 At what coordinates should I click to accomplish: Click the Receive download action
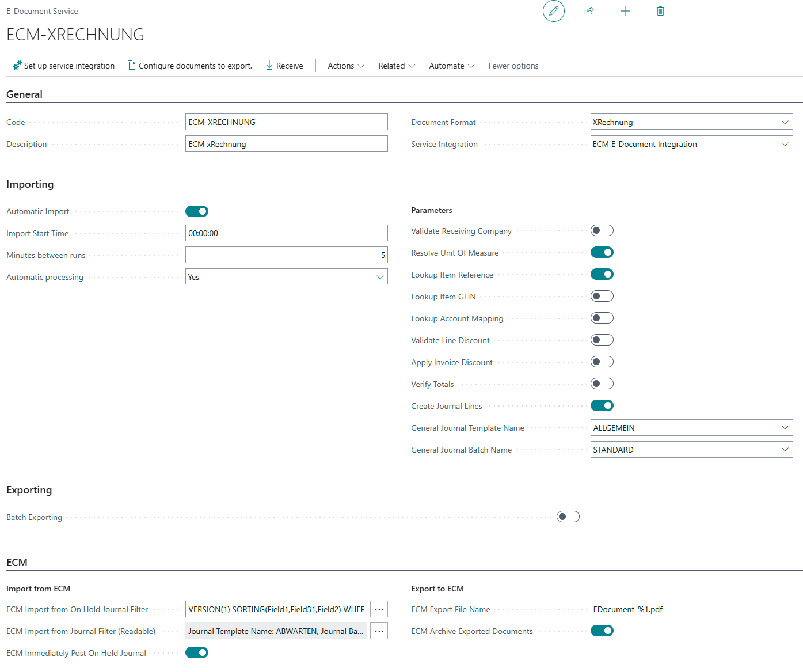[284, 66]
